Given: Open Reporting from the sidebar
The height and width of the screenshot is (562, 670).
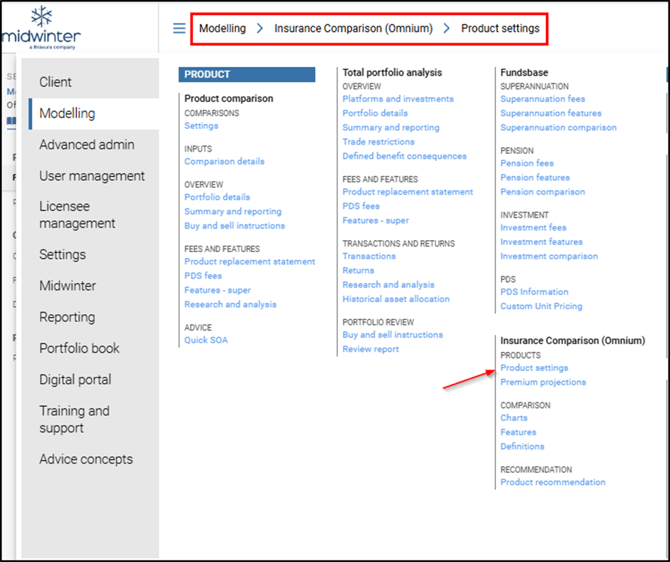Looking at the screenshot, I should pos(67,317).
